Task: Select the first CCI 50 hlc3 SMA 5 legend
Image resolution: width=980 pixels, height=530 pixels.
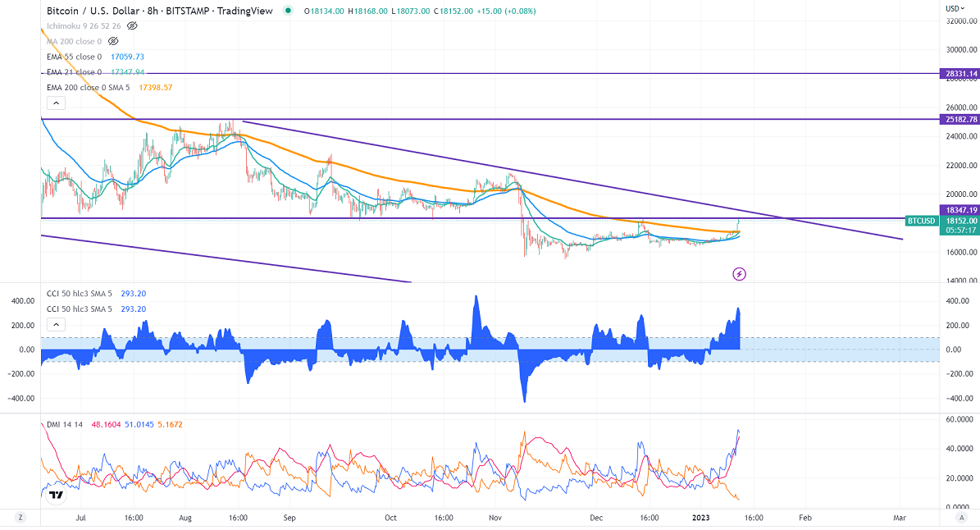Action: 80,294
